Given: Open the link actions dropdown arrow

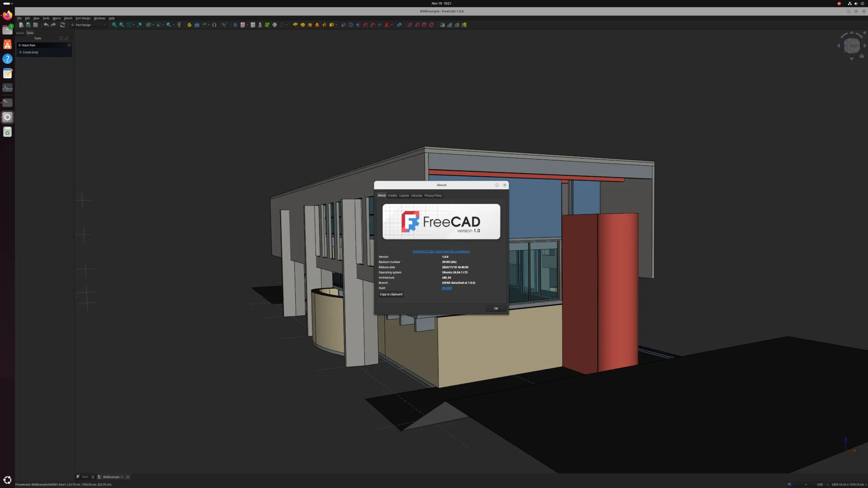Looking at the screenshot, I should [209, 25].
